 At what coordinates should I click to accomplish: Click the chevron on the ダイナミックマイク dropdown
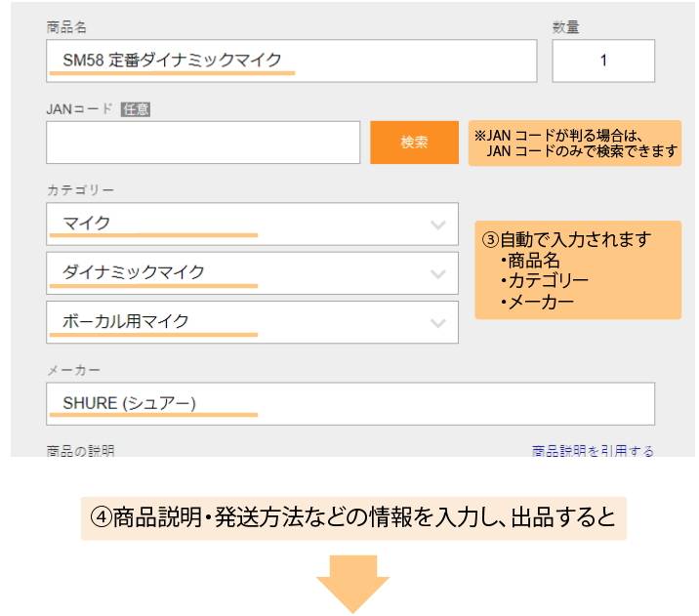pyautogui.click(x=436, y=273)
